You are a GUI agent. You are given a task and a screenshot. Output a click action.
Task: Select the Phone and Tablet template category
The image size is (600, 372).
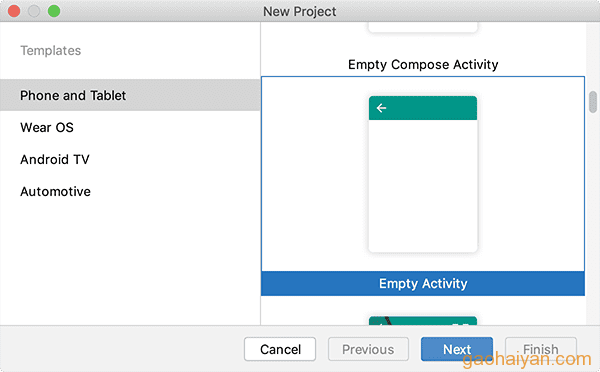click(x=130, y=95)
